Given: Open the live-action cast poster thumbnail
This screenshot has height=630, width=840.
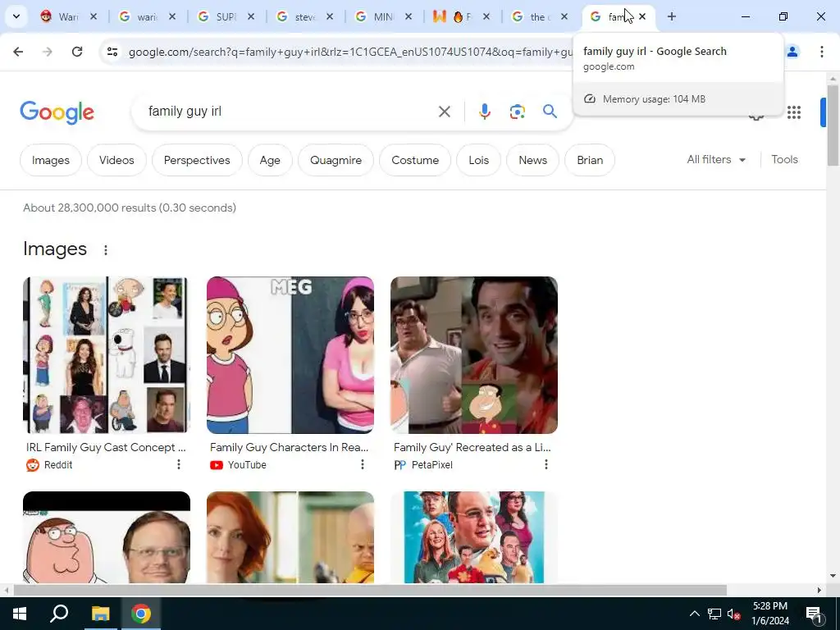Looking at the screenshot, I should 474,537.
